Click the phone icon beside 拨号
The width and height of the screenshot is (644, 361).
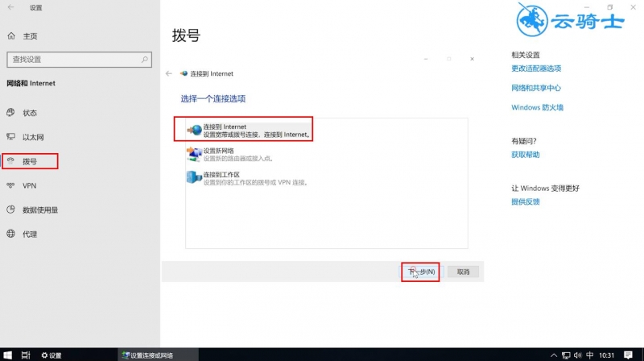(x=10, y=161)
